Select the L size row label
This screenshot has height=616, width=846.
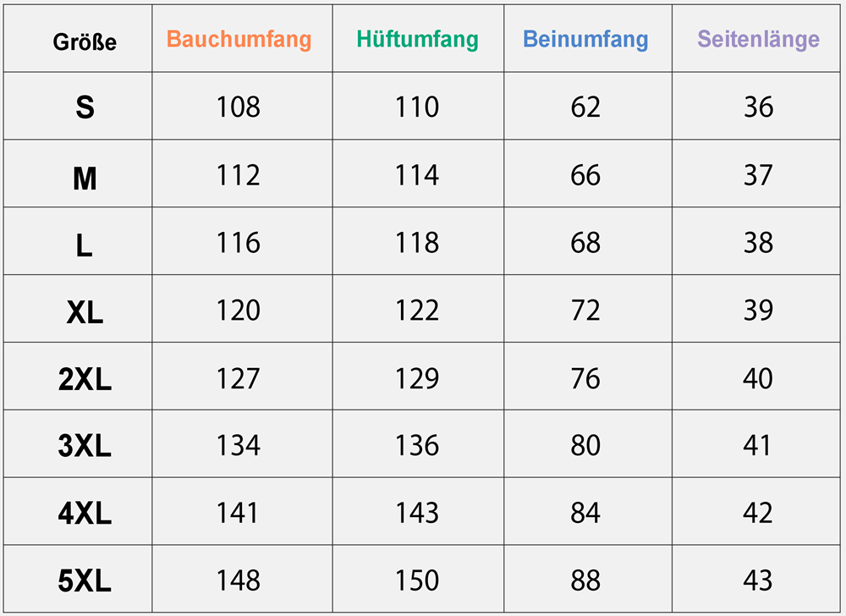tap(85, 245)
